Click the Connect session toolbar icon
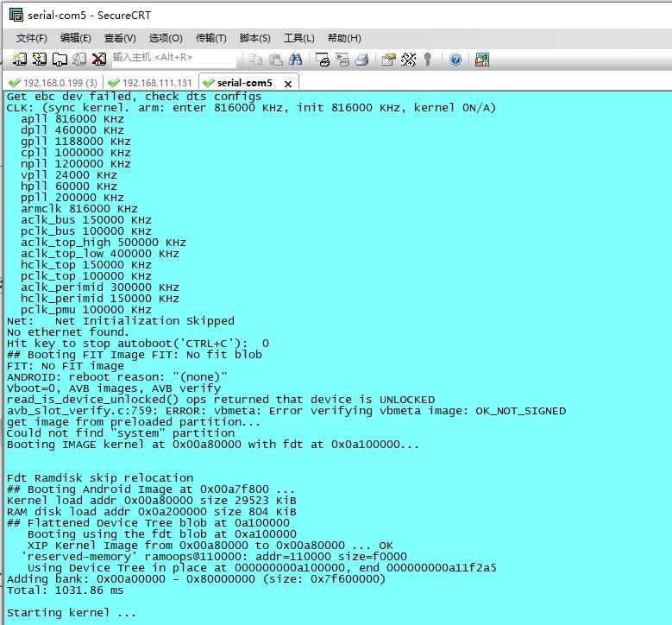The width and height of the screenshot is (672, 625). coord(19,60)
